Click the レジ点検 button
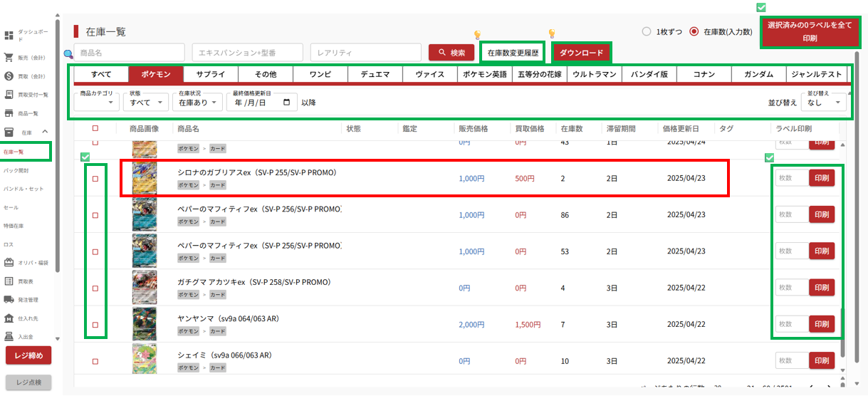This screenshot has height=396, width=868. tap(28, 382)
